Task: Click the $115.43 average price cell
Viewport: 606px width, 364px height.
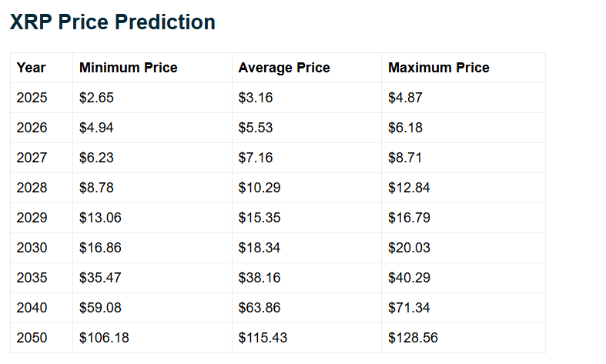Action: (263, 338)
